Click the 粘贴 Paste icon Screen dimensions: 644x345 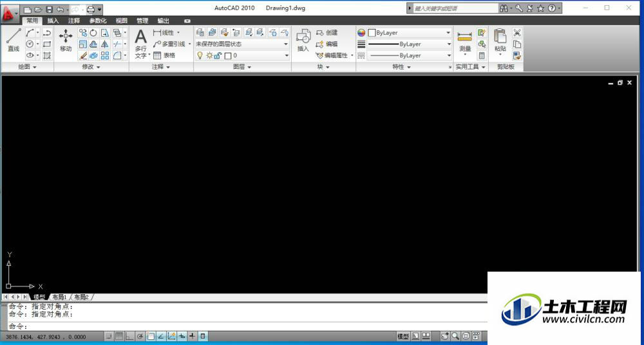coord(500,41)
